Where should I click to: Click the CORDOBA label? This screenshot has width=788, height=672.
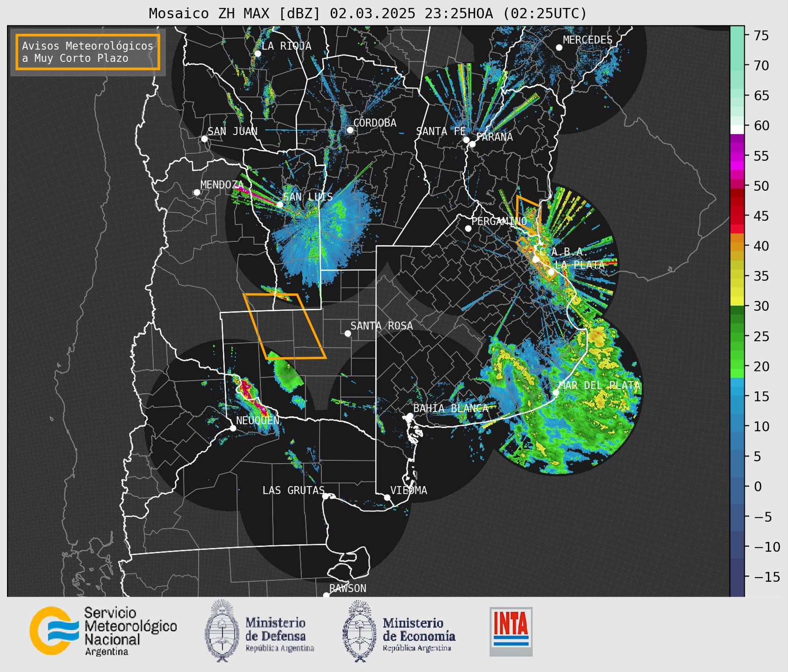(x=375, y=123)
